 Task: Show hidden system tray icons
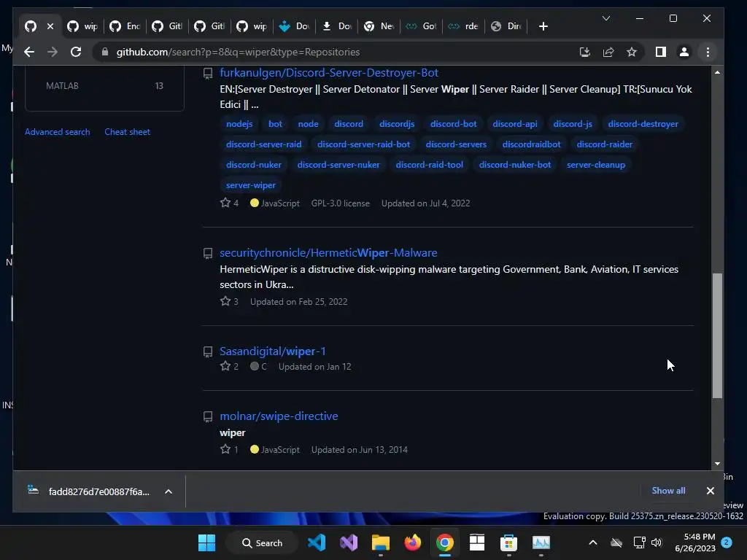[592, 542]
